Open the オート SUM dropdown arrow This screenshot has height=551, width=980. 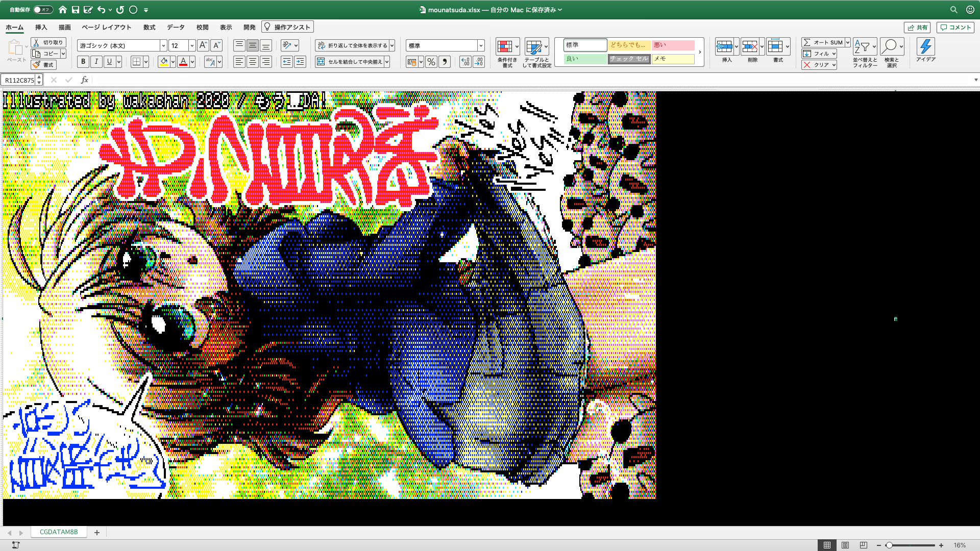pyautogui.click(x=848, y=42)
